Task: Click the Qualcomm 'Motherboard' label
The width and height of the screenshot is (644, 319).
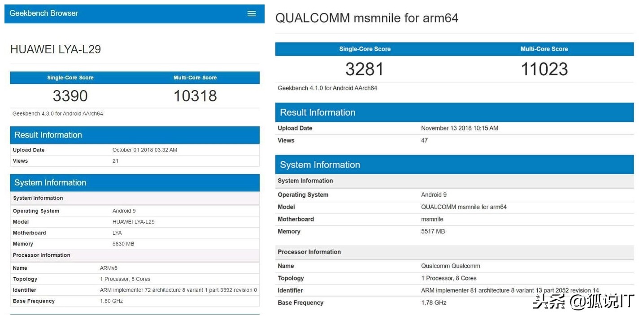Action: (x=296, y=219)
